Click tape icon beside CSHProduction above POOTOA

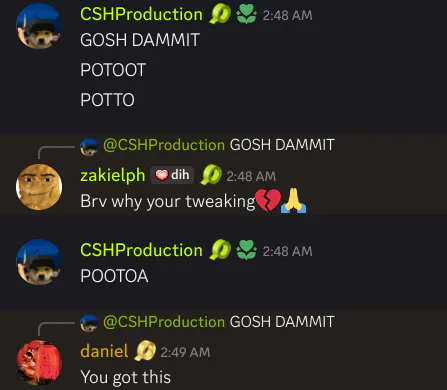(x=220, y=250)
